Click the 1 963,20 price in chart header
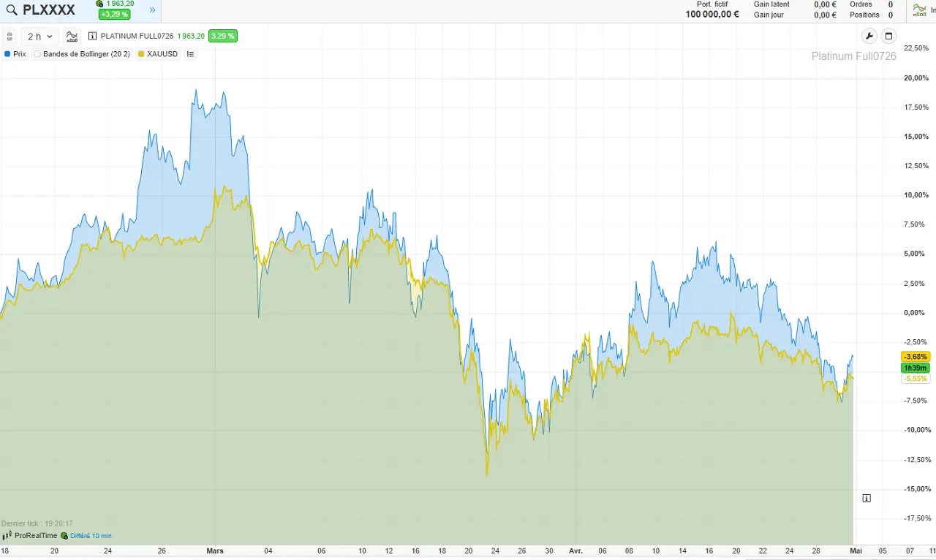The width and height of the screenshot is (936, 560). (x=191, y=36)
